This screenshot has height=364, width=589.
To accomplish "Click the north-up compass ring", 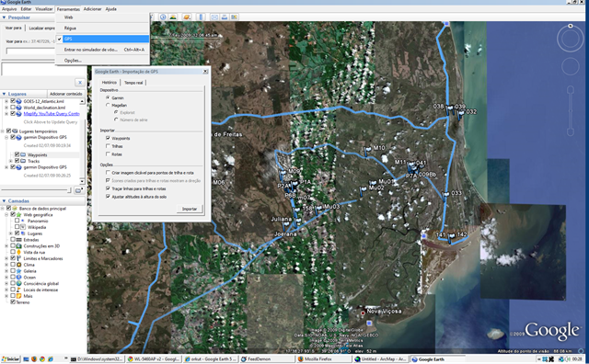I will [x=570, y=38].
